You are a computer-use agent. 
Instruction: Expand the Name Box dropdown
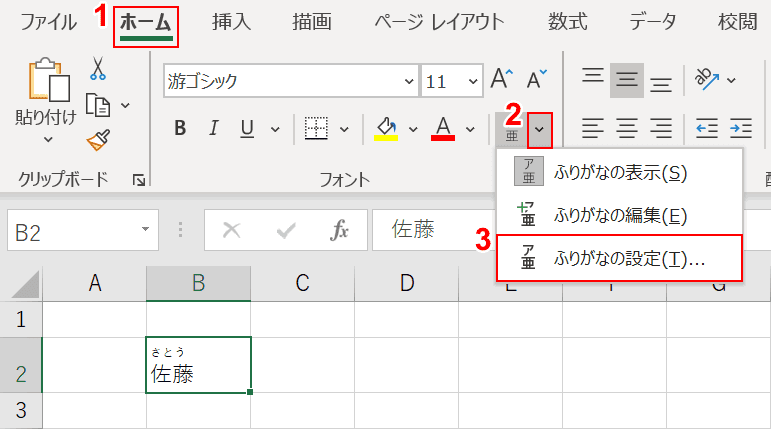146,229
